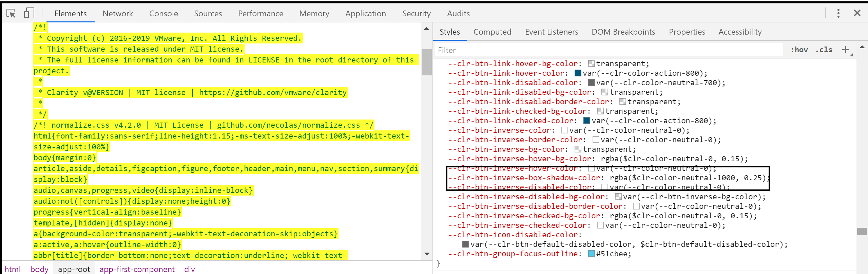Viewport: 868px width, 274px height.
Task: Click Elements panel scrollbar down arrow
Action: pos(427,254)
